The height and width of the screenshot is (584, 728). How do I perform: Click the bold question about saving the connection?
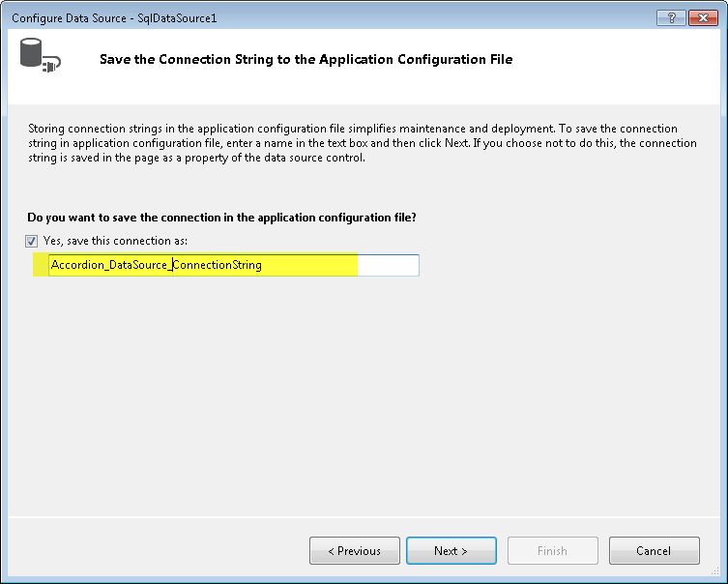pyautogui.click(x=228, y=217)
